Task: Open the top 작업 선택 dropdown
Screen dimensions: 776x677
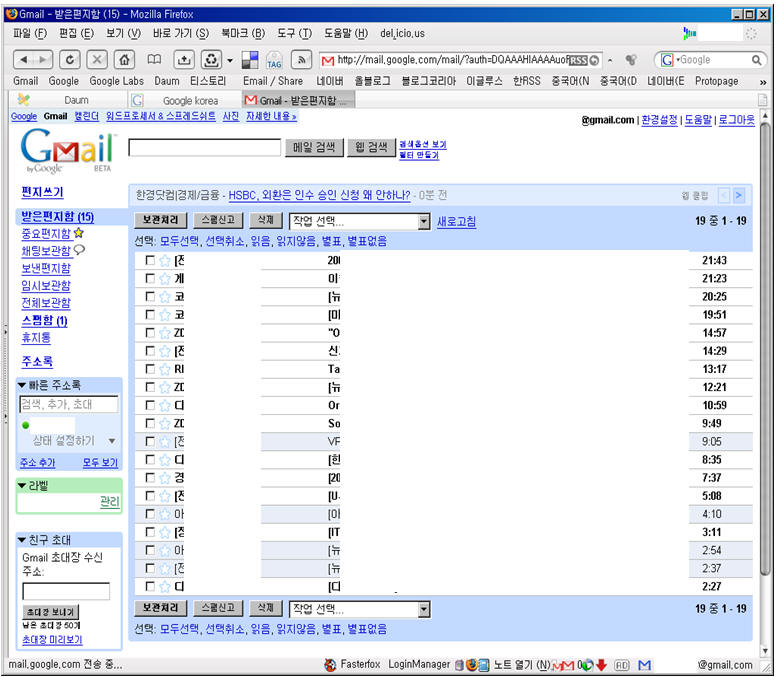Action: pyautogui.click(x=359, y=221)
